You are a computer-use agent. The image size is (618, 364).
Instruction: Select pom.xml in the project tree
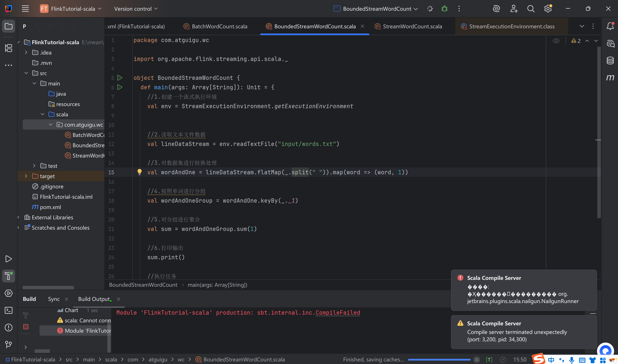click(x=50, y=207)
